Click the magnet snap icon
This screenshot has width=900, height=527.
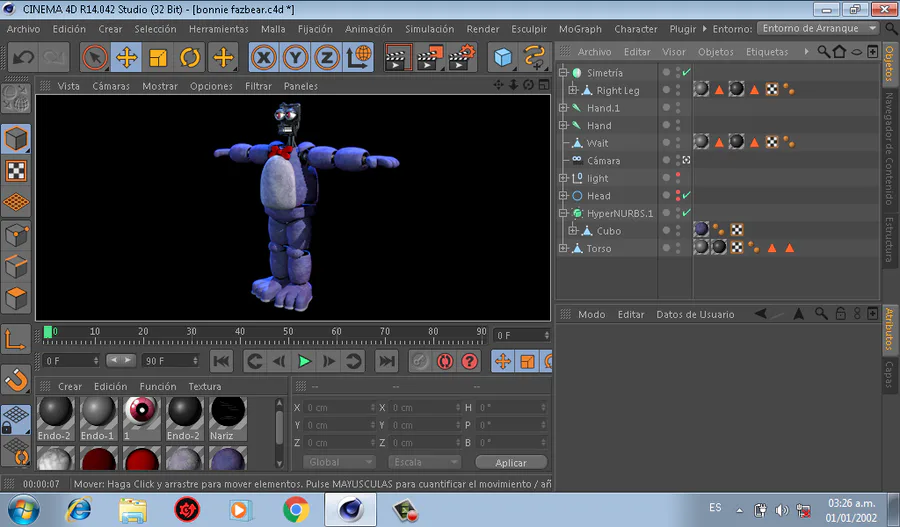pyautogui.click(x=15, y=379)
